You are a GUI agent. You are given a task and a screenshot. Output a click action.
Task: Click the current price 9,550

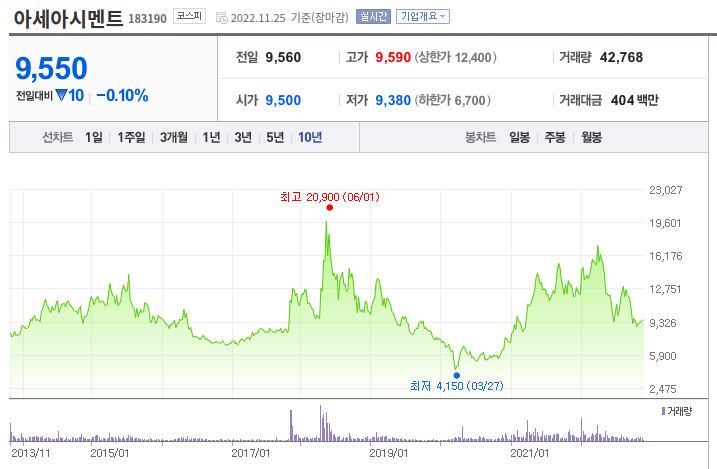(51, 68)
